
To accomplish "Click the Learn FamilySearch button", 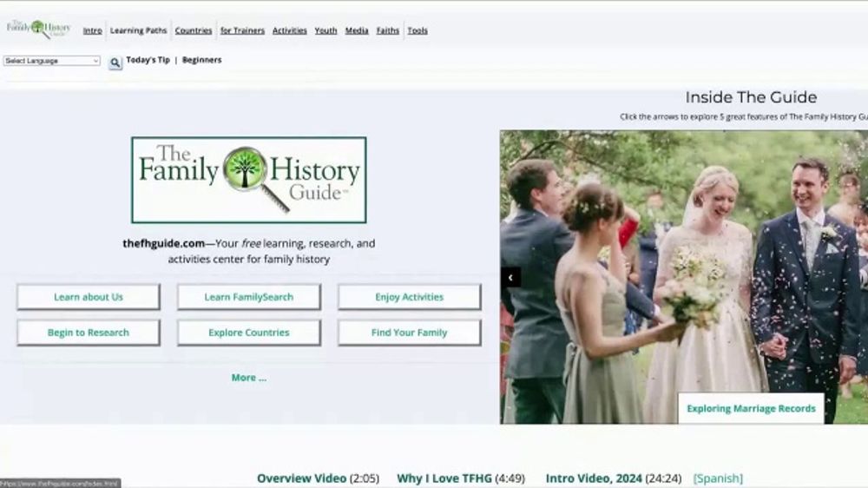I will (x=248, y=297).
